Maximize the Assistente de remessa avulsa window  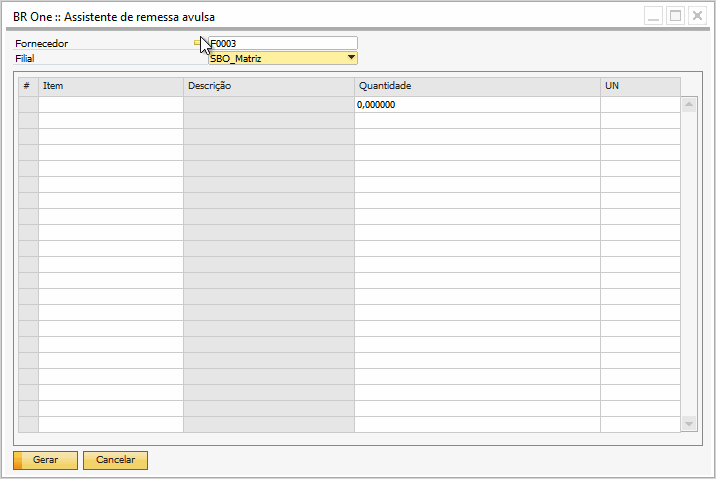[675, 16]
